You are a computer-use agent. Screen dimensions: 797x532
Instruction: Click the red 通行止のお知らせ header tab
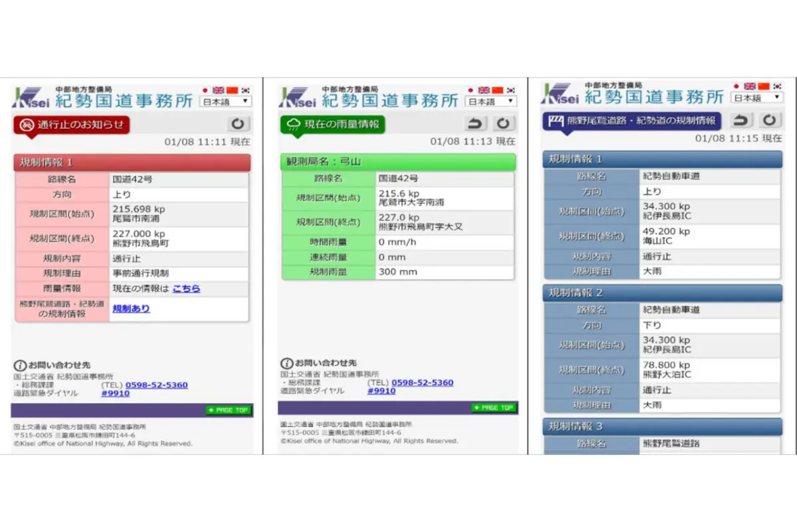(x=72, y=125)
